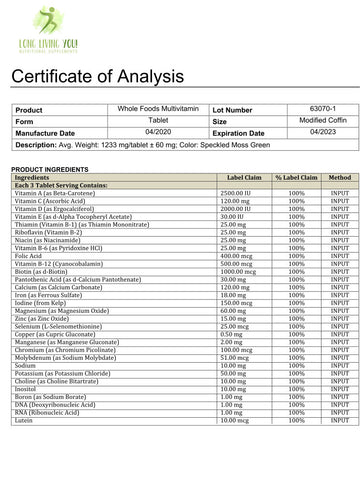Select the Vitamin A (as Beta-Carotene) row

[x=185, y=193]
